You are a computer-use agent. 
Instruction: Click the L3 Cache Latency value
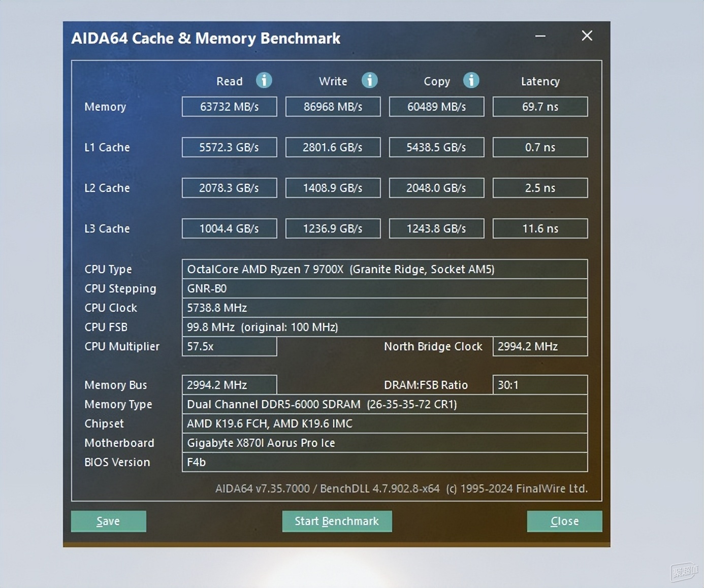click(x=540, y=228)
